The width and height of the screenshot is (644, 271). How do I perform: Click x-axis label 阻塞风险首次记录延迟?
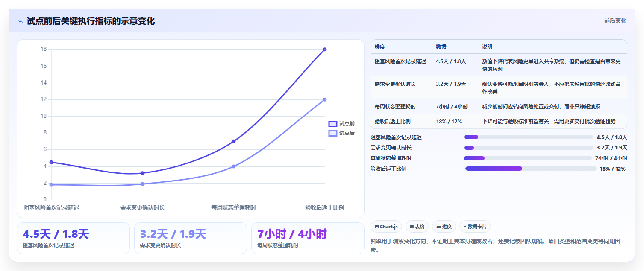pos(51,208)
